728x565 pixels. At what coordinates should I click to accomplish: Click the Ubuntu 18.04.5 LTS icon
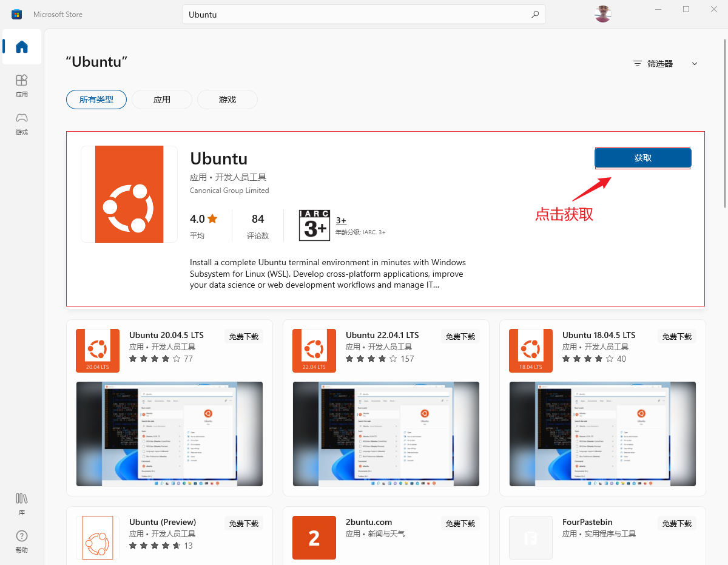coord(530,351)
